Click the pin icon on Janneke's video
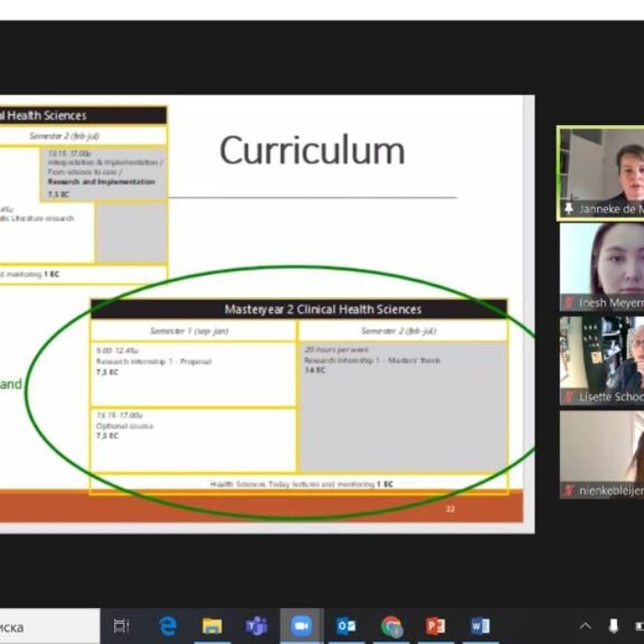 (569, 210)
